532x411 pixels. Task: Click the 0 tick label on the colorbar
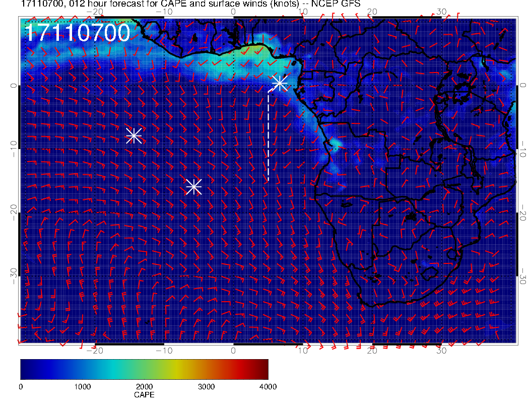pyautogui.click(x=21, y=387)
